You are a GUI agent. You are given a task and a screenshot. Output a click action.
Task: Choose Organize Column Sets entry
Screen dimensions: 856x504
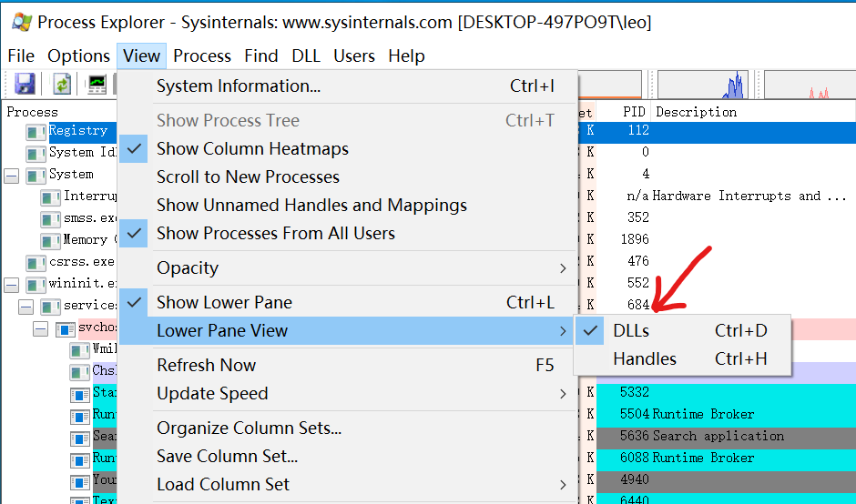[348, 428]
